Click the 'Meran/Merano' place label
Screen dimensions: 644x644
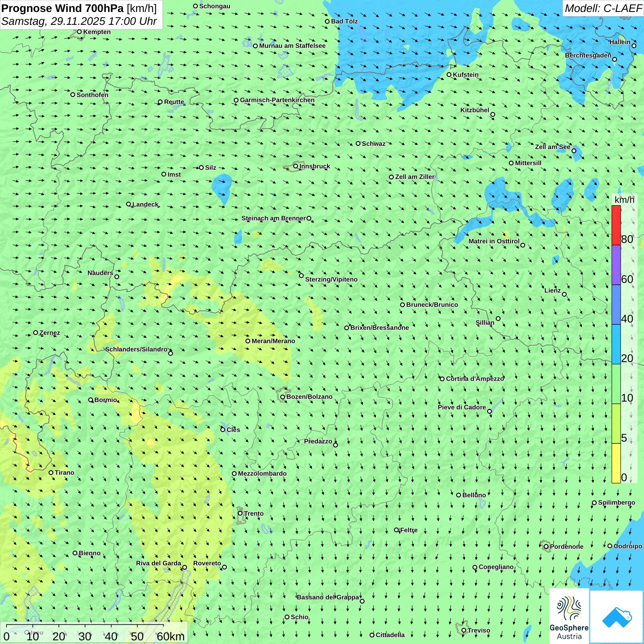pos(273,341)
